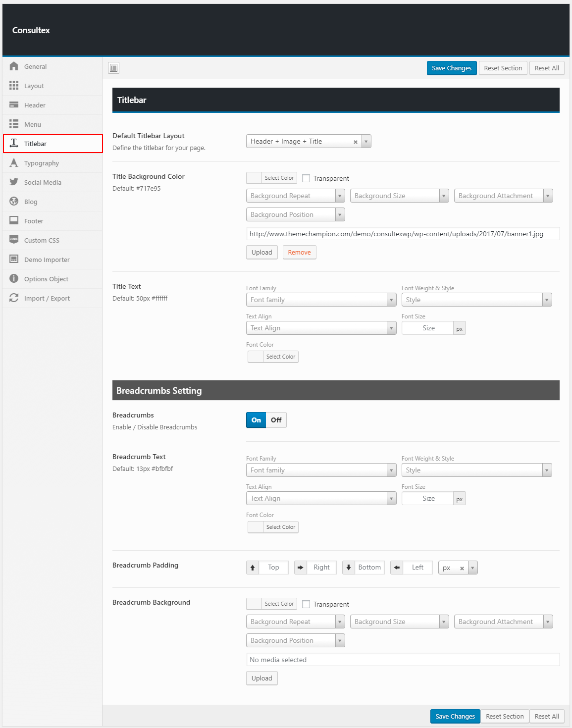Click the Typography letter icon
The height and width of the screenshot is (728, 572).
(14, 163)
